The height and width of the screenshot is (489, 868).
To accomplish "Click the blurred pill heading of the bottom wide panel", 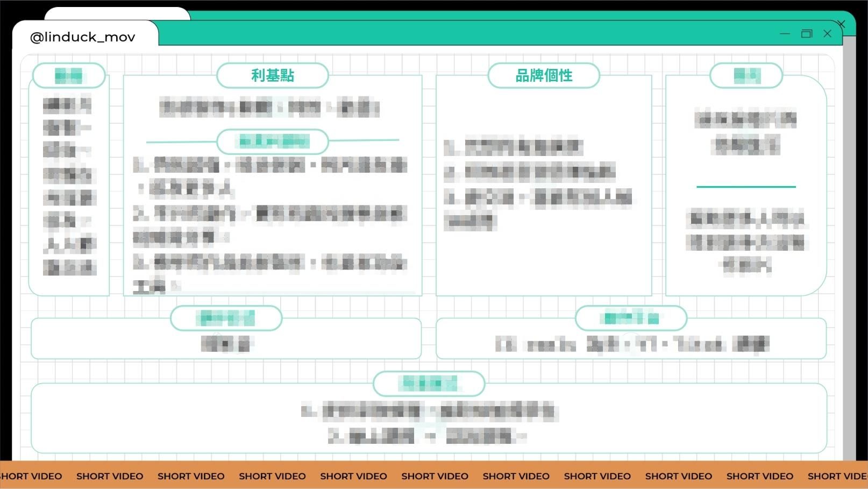I will (429, 384).
